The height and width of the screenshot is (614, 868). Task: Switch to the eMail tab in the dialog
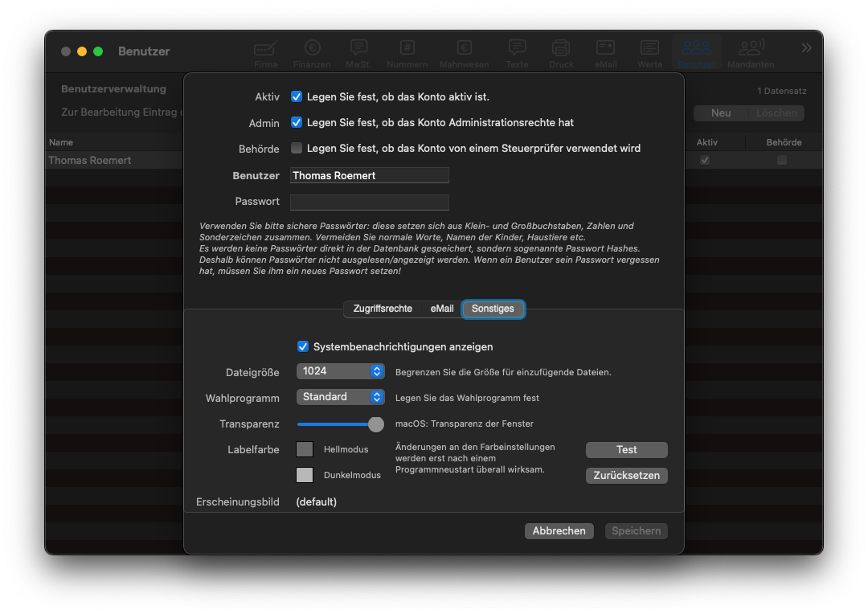tap(442, 309)
